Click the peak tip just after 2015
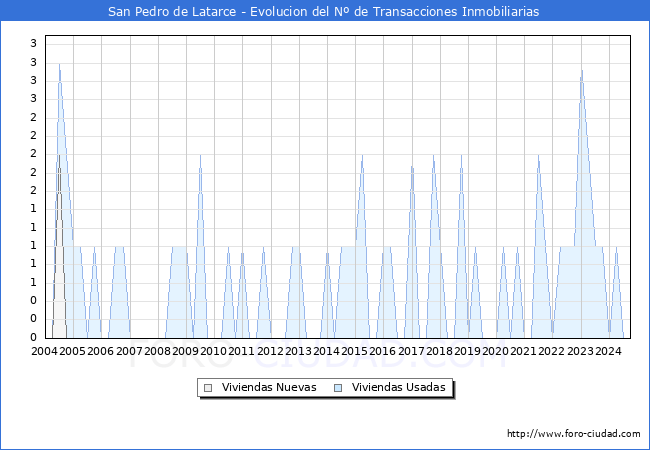 pyautogui.click(x=362, y=156)
